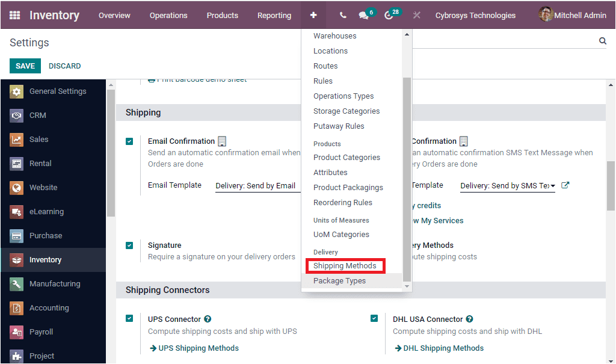Click the Mitchell Admin profile avatar
The image size is (616, 364).
pos(546,14)
